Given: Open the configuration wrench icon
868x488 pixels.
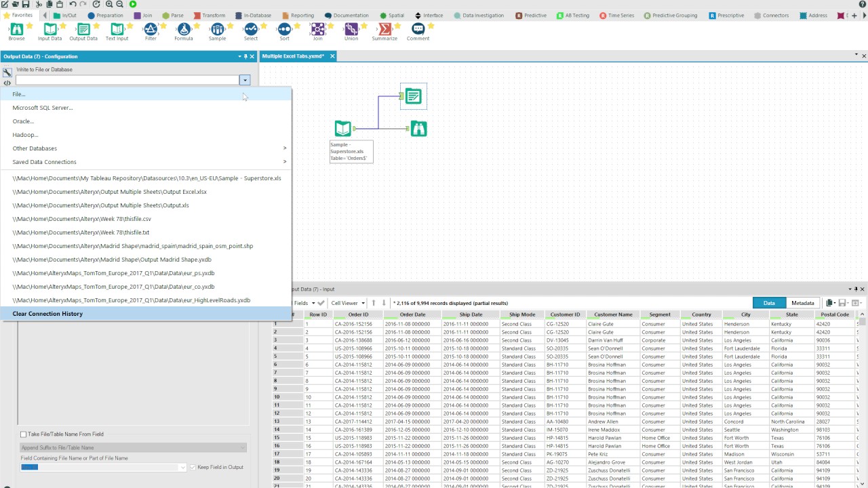Looking at the screenshot, I should click(7, 72).
